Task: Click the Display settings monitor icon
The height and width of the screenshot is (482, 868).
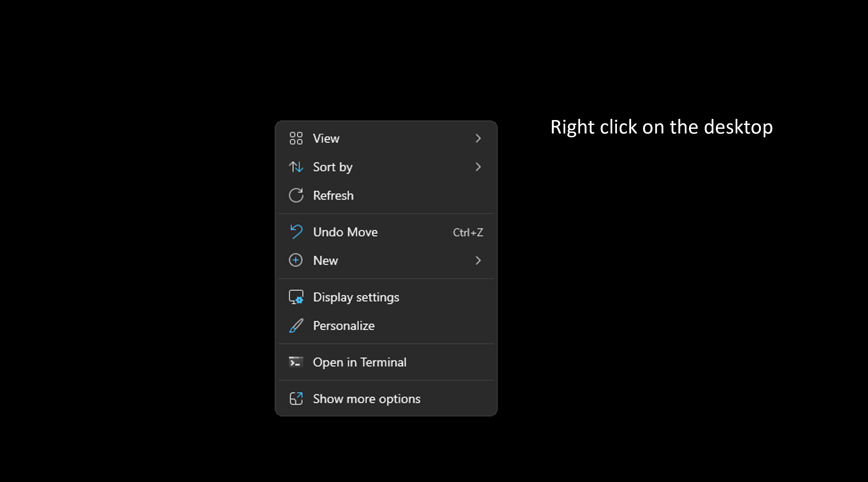Action: click(296, 297)
